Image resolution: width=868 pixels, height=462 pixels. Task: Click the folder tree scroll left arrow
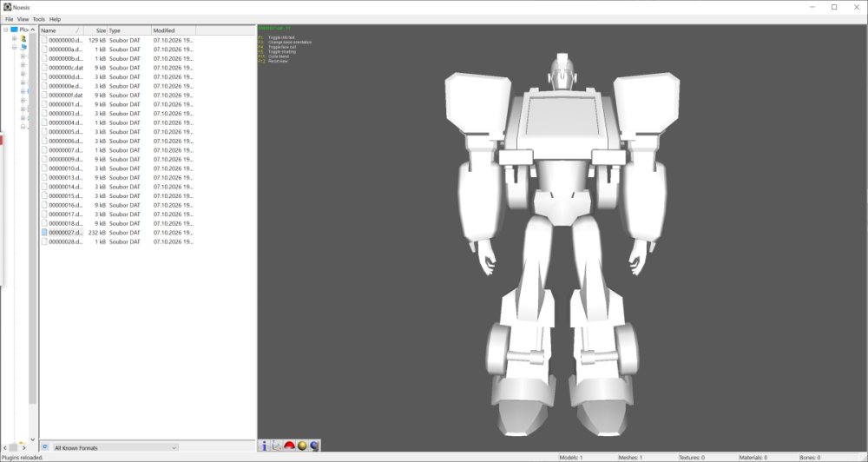tap(5, 447)
